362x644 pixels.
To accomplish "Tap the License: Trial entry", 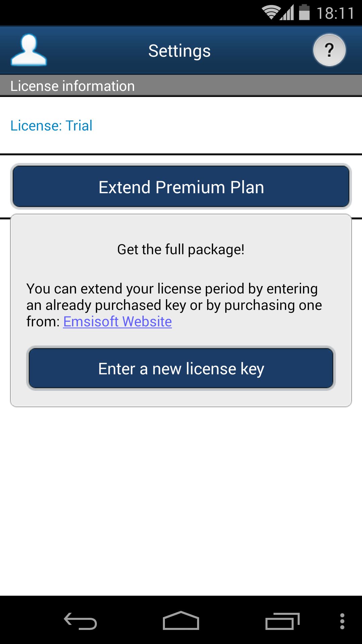I will (51, 125).
